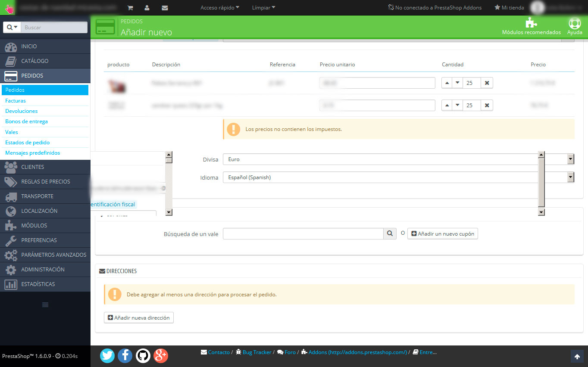Click the truck icon for TRANSPORTE
This screenshot has width=588, height=367.
tap(11, 196)
